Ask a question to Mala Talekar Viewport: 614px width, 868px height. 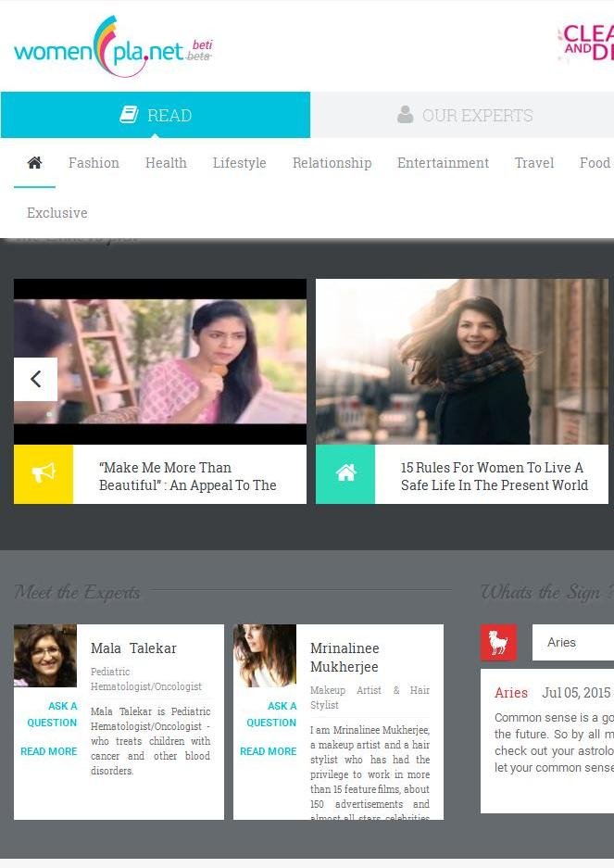click(x=52, y=714)
